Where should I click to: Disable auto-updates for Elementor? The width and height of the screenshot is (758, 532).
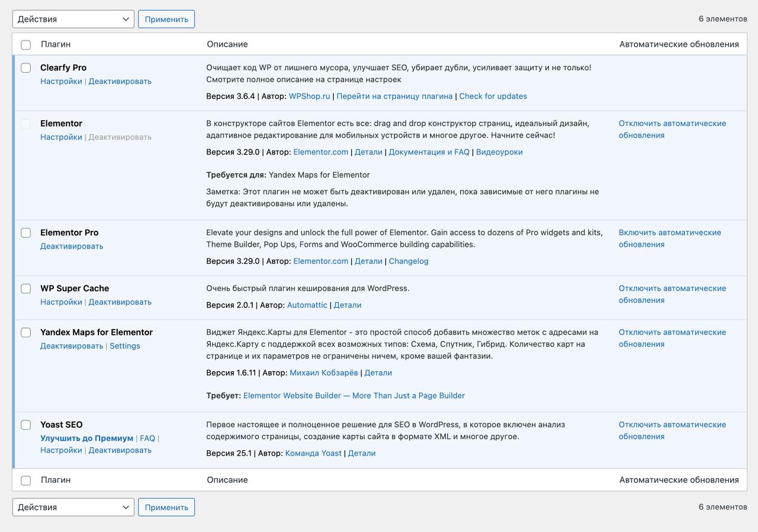tap(672, 129)
